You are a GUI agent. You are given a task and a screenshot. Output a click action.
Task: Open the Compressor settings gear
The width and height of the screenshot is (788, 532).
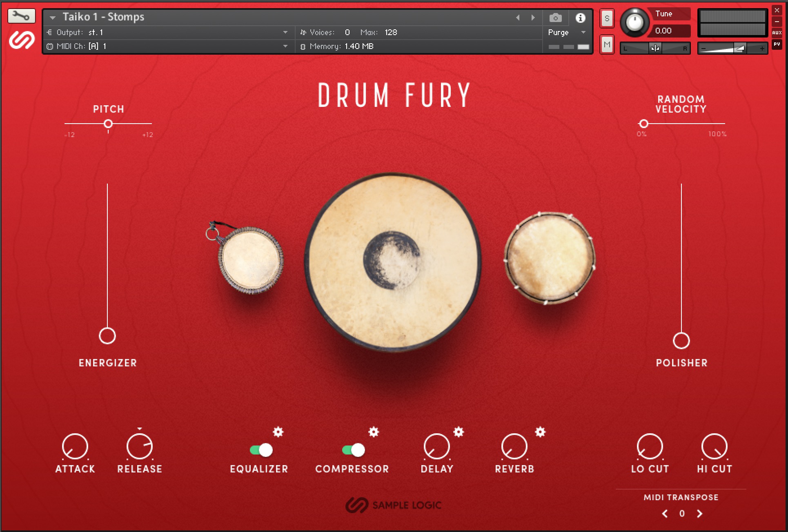tap(374, 432)
